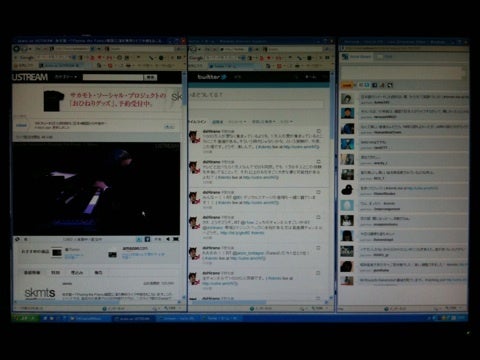The height and width of the screenshot is (360, 480).
Task: Click the Facebook share icon below the video
Action: coord(147,239)
